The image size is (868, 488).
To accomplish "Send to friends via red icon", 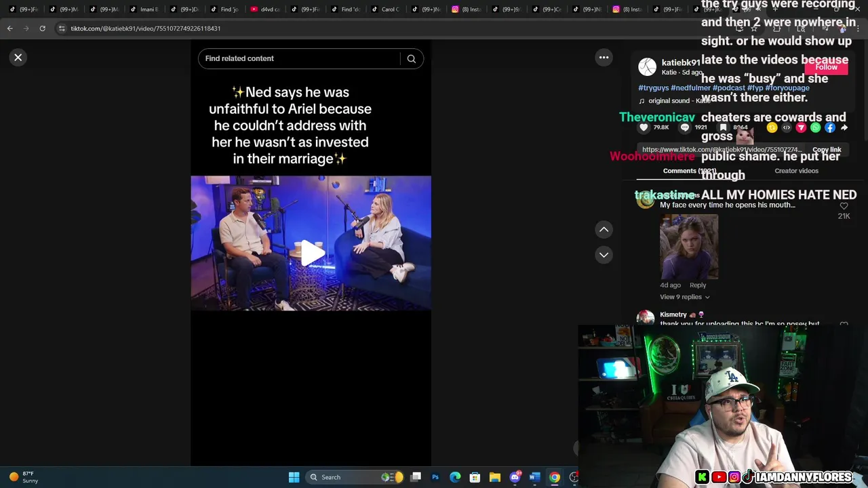I will [801, 127].
